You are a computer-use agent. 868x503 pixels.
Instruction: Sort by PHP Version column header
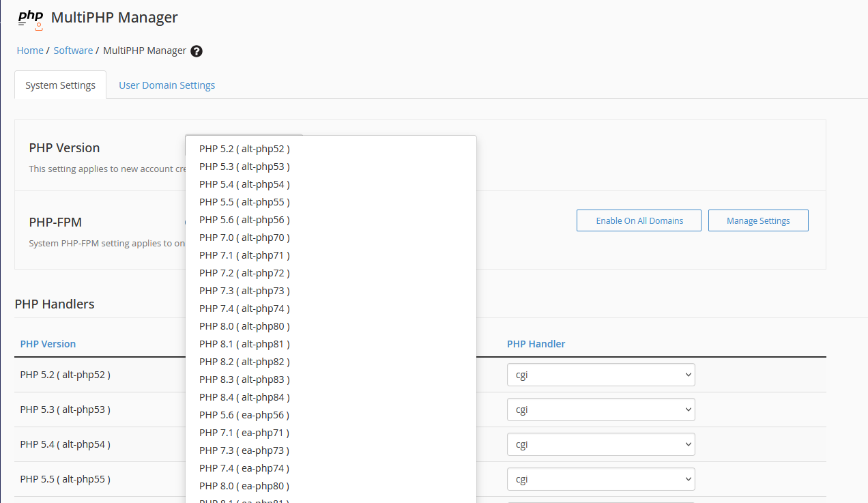(48, 344)
